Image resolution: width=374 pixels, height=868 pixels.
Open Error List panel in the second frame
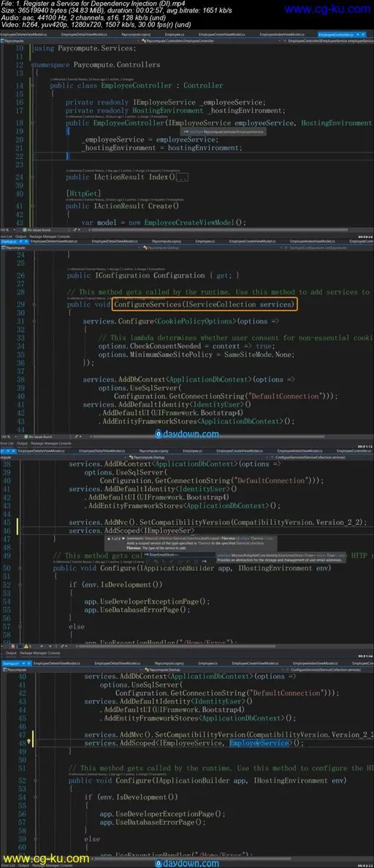tap(6, 443)
